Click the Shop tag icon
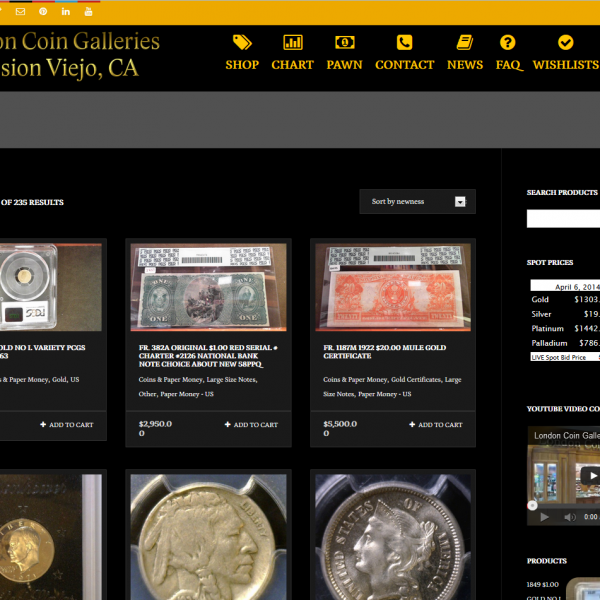600x600 pixels. tap(242, 42)
